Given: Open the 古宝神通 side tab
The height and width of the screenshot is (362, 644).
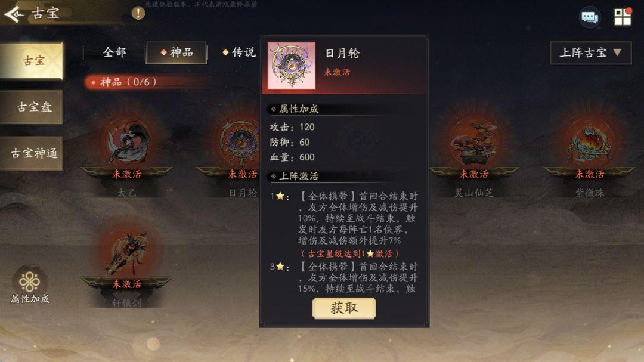Looking at the screenshot, I should point(32,154).
